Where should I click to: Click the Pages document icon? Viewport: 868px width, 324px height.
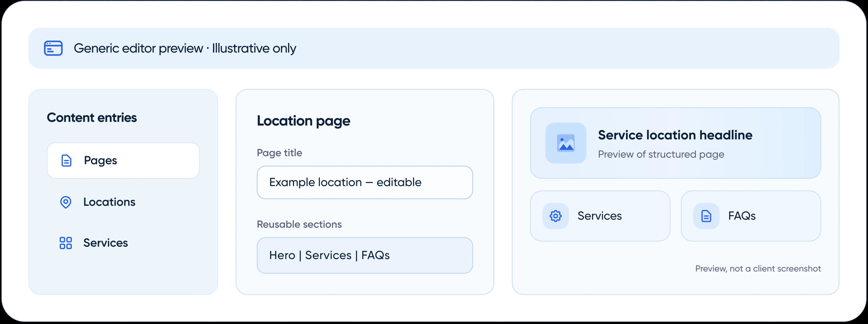66,161
